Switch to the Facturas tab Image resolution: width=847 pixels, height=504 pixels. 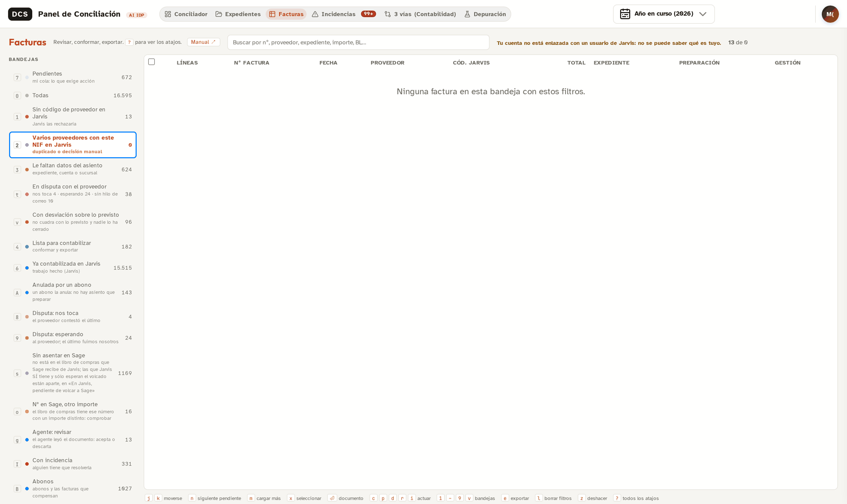click(x=286, y=14)
